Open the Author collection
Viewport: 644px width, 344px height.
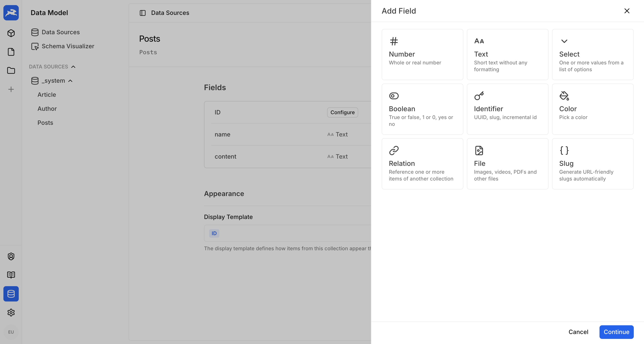click(47, 109)
